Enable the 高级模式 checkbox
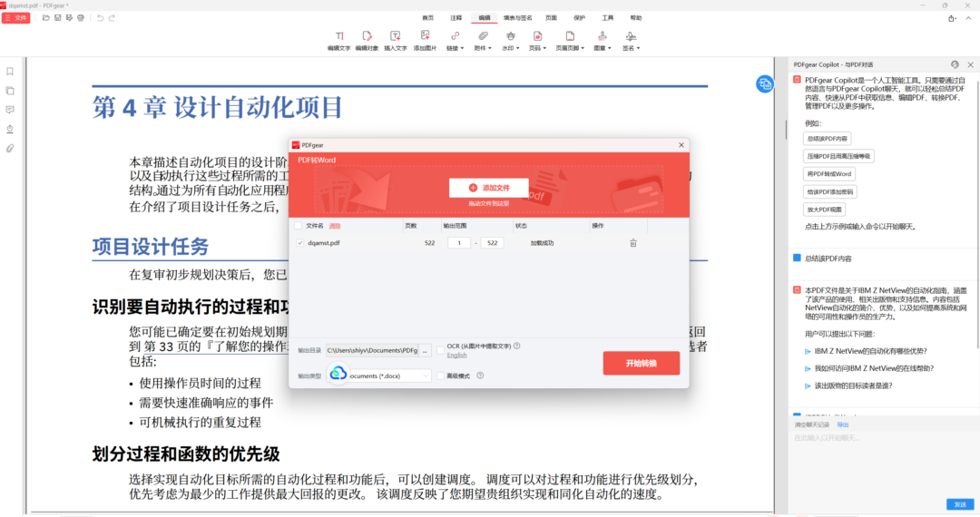The width and height of the screenshot is (980, 517). pos(441,376)
